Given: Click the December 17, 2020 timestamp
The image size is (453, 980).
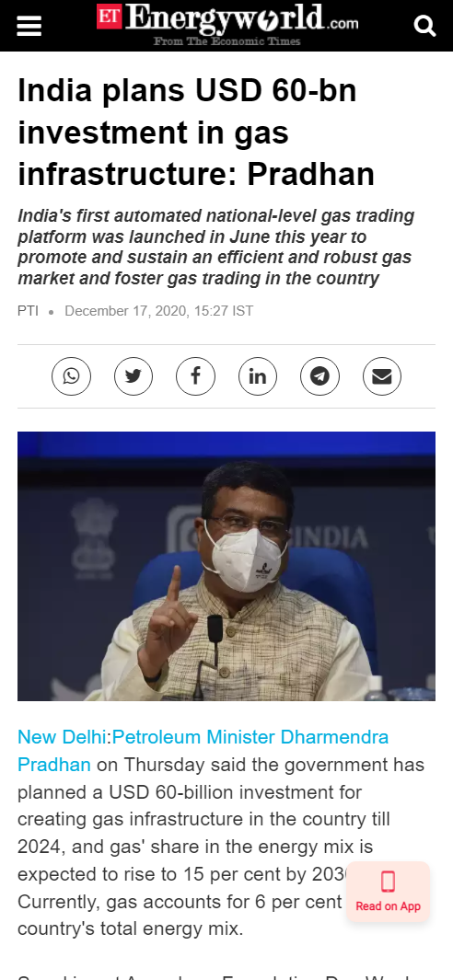Looking at the screenshot, I should pyautogui.click(x=159, y=311).
